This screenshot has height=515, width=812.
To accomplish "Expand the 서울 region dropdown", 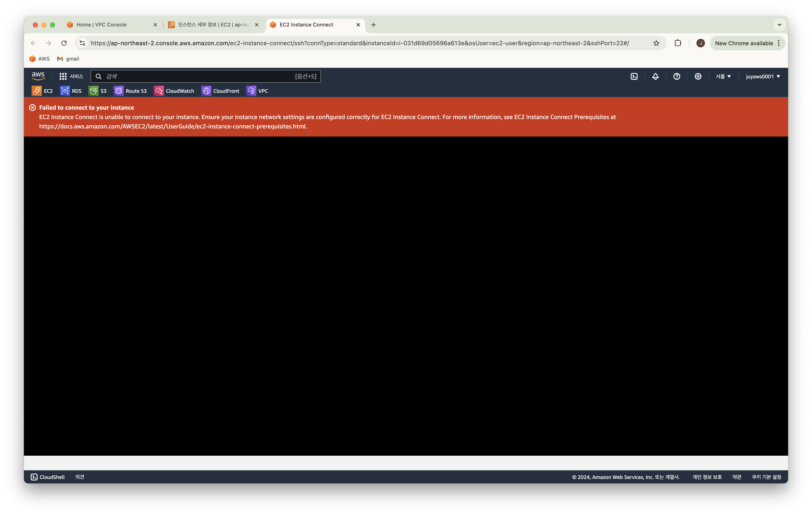I will point(723,76).
